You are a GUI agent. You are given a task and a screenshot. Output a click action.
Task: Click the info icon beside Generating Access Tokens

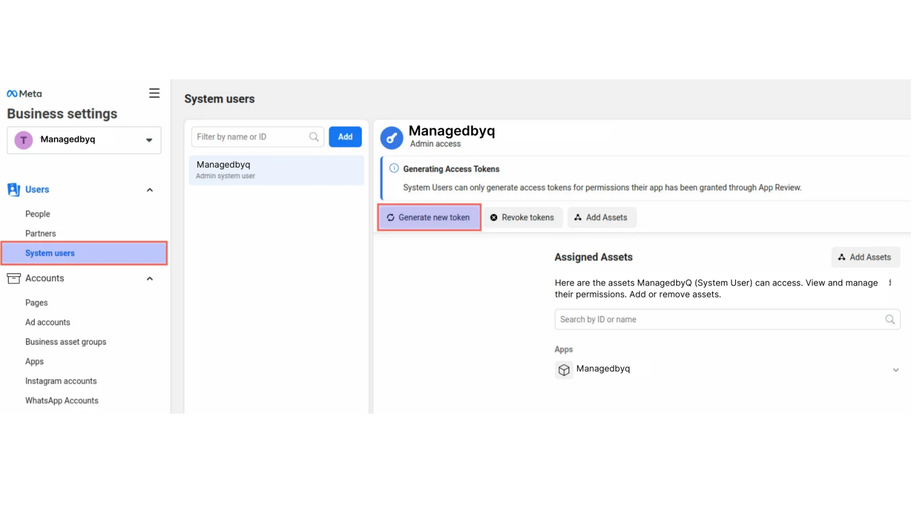pos(394,169)
